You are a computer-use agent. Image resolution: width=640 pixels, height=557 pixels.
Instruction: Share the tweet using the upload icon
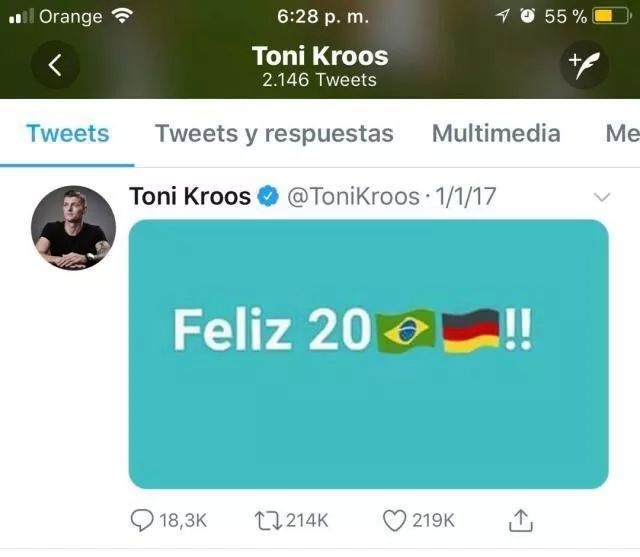tap(520, 520)
